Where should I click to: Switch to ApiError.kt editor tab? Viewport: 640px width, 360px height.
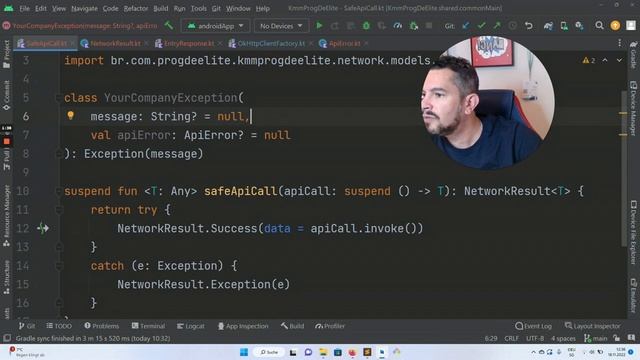(344, 43)
